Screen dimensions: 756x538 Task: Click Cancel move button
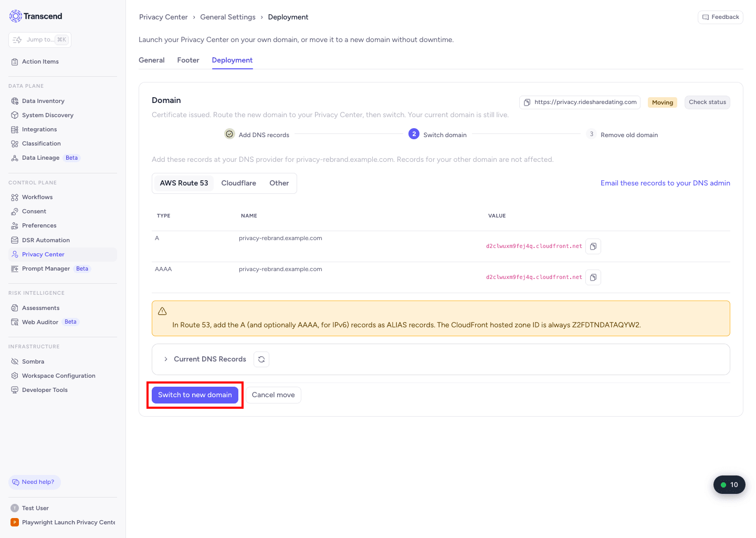[x=274, y=395]
